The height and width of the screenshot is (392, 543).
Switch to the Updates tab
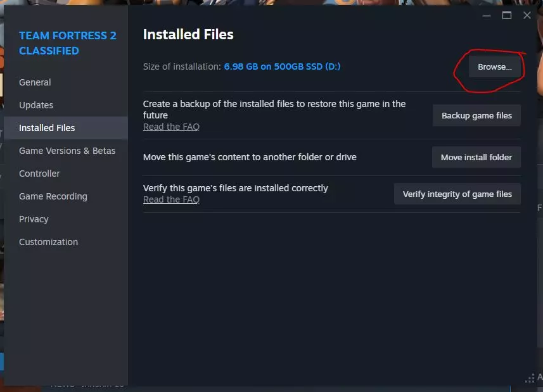[36, 105]
